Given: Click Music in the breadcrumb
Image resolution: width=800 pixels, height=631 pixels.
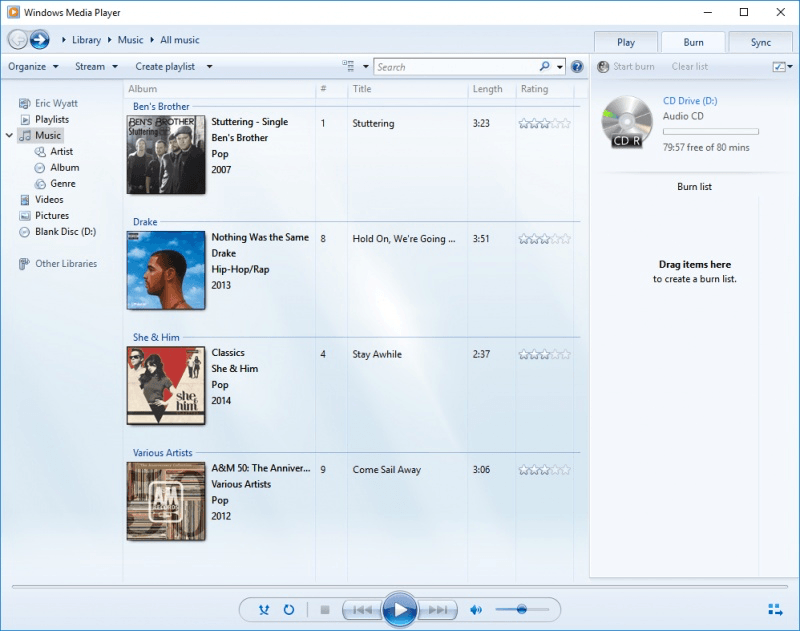Looking at the screenshot, I should click(x=131, y=40).
